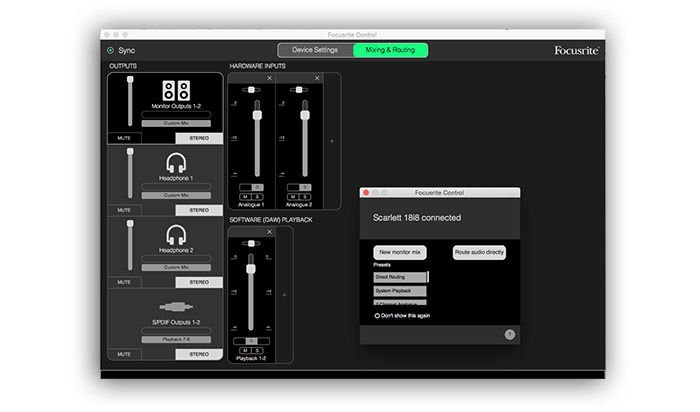This screenshot has height=412, width=700.
Task: Mute the Monitor Outputs 1-2 output
Action: point(125,138)
